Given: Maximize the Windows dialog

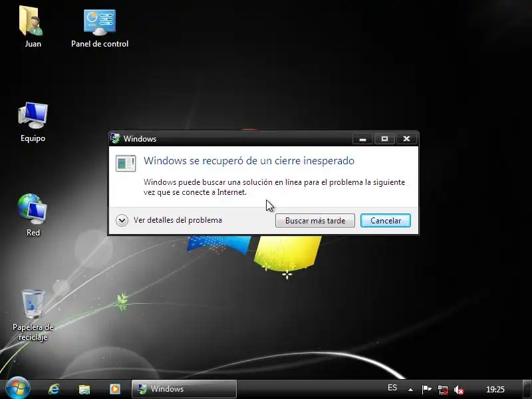Looking at the screenshot, I should pos(384,139).
